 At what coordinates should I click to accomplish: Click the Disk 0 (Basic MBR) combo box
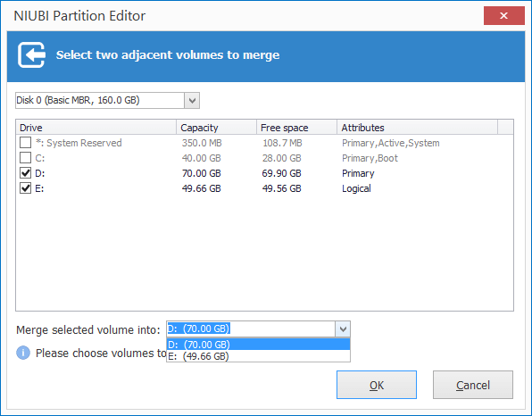[107, 101]
